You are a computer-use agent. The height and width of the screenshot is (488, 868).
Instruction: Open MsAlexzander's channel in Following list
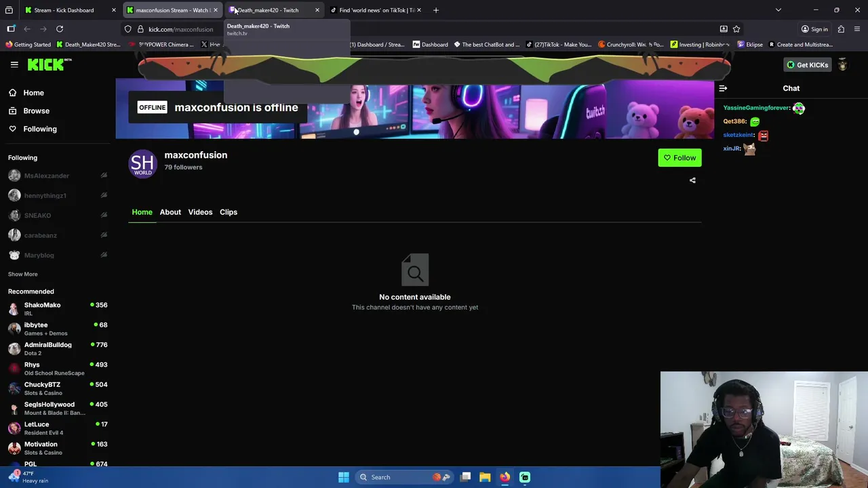(47, 176)
